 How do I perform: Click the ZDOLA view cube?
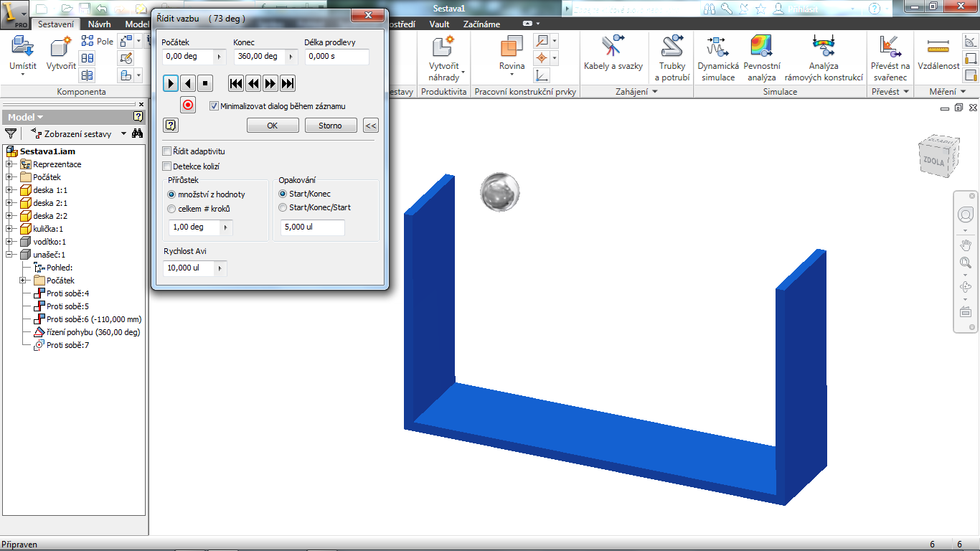point(938,155)
